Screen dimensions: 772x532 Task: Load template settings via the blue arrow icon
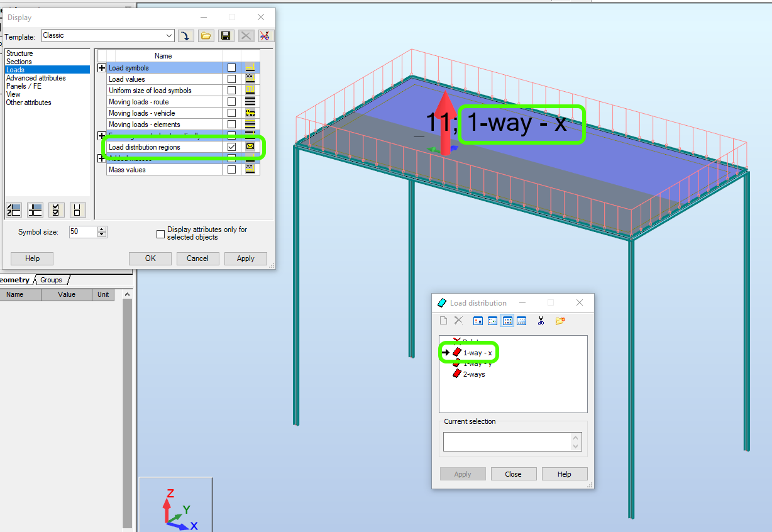click(186, 36)
